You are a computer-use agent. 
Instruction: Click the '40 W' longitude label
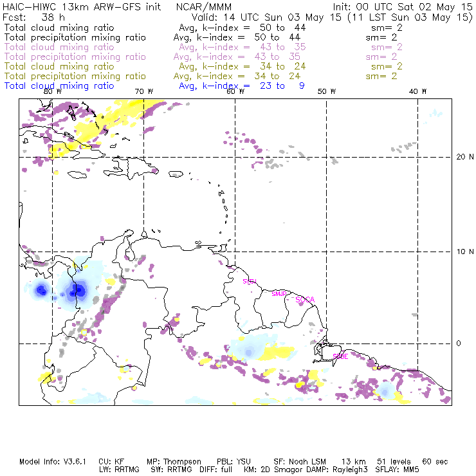[417, 91]
